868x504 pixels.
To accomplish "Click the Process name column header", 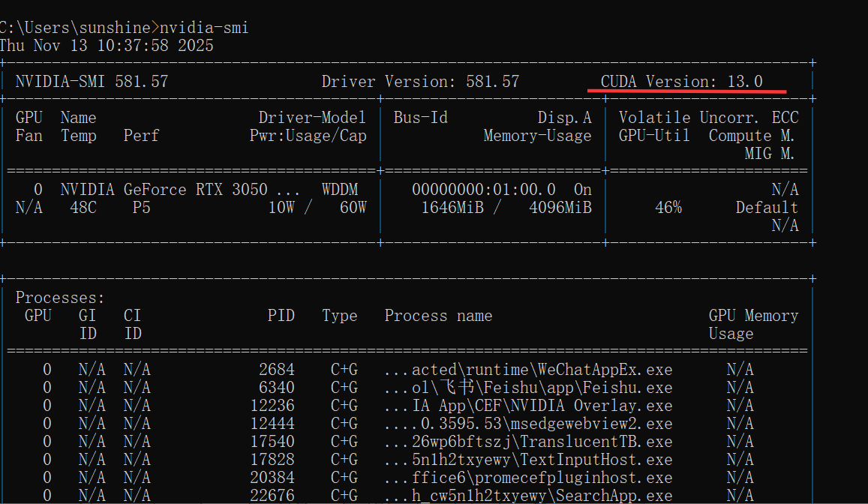I will 438,316.
